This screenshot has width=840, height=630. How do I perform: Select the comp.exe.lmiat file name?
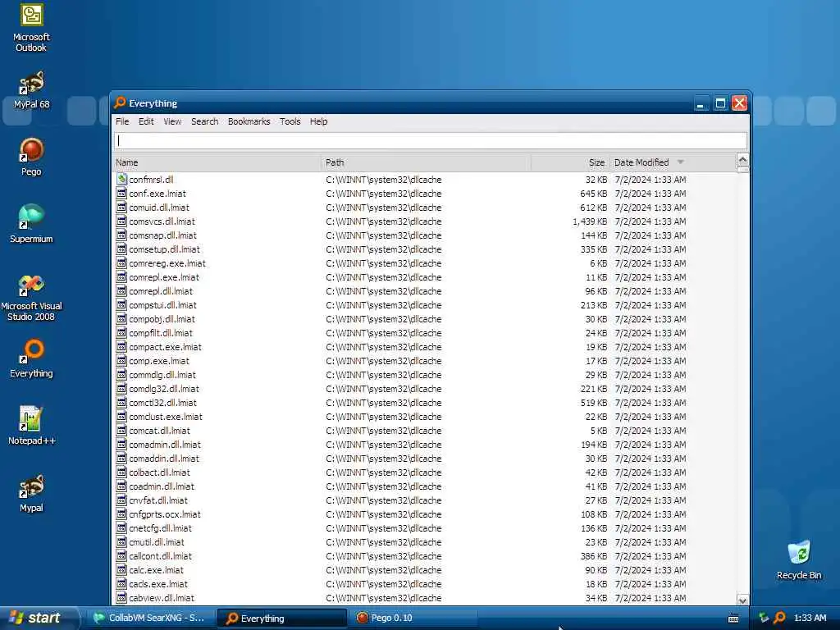point(159,361)
